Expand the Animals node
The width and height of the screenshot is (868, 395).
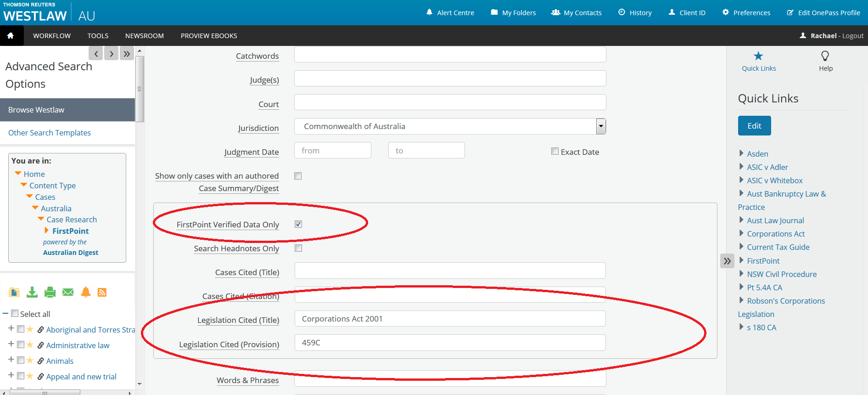coord(11,360)
